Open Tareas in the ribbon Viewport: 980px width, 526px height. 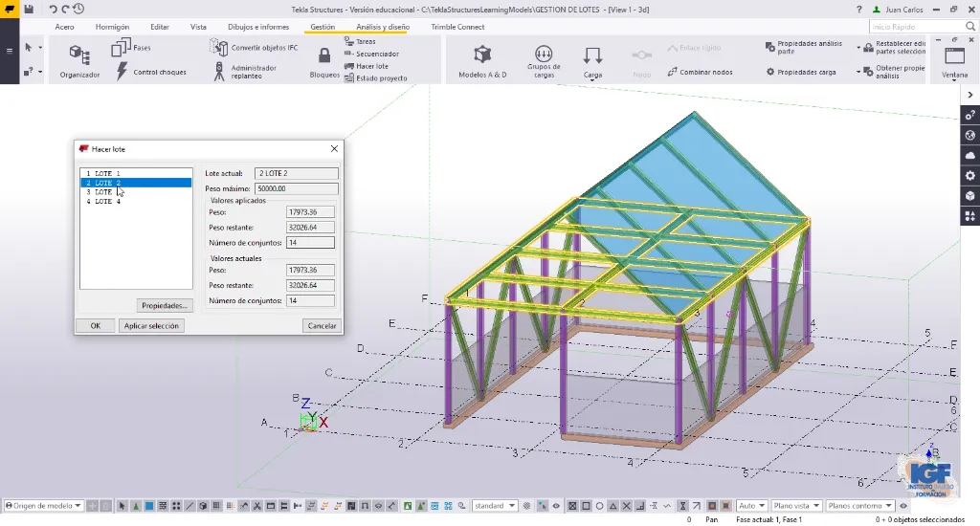[360, 41]
